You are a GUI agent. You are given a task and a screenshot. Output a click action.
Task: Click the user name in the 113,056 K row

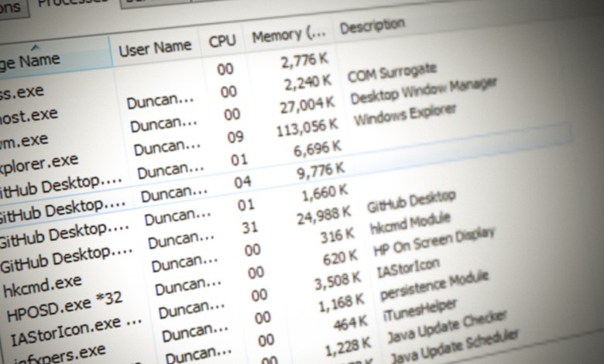point(167,148)
